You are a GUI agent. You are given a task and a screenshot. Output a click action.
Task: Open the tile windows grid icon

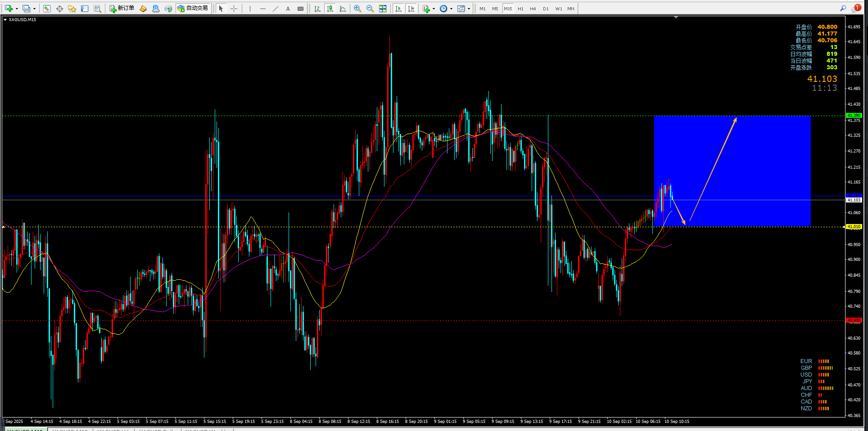coord(383,9)
